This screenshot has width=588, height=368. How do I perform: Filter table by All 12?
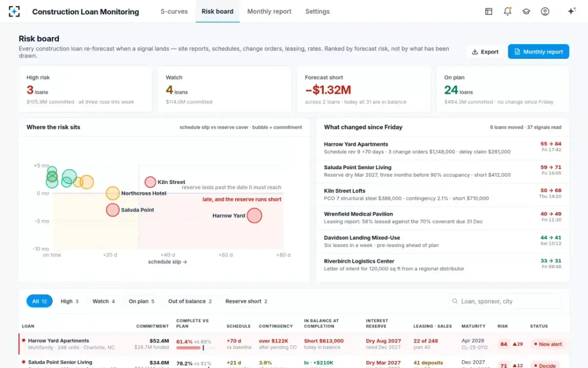pyautogui.click(x=39, y=301)
